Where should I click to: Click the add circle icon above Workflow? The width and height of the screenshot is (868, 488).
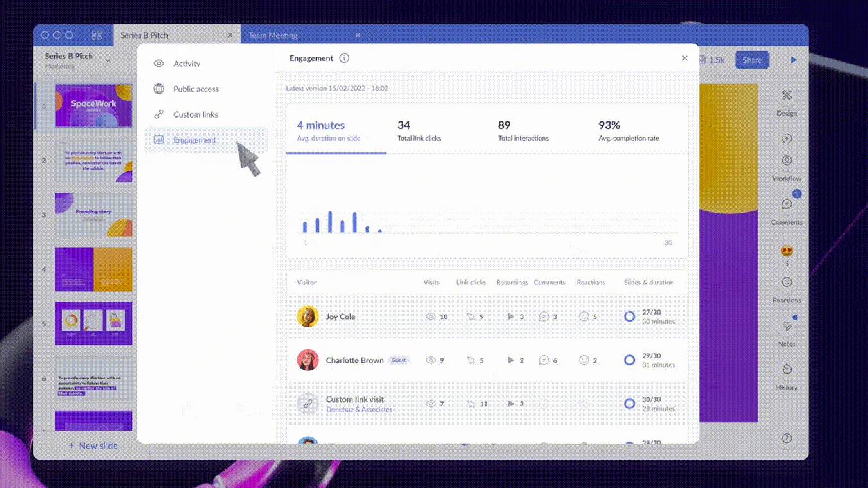pyautogui.click(x=786, y=139)
